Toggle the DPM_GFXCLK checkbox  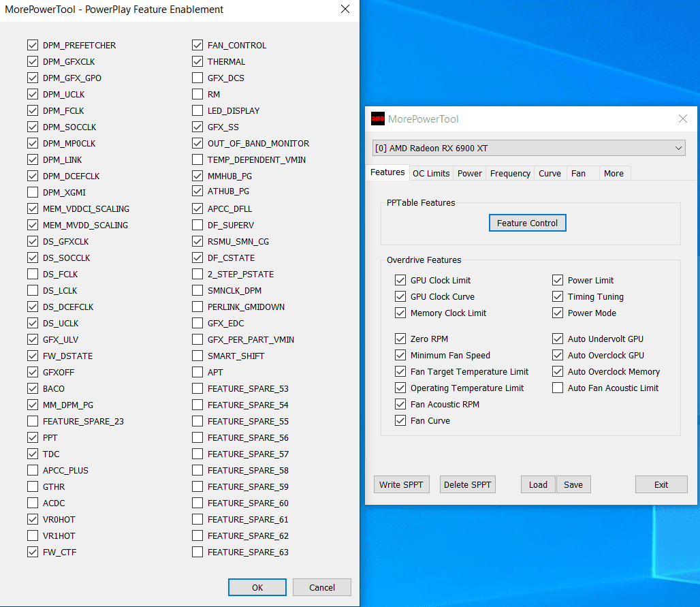click(33, 61)
